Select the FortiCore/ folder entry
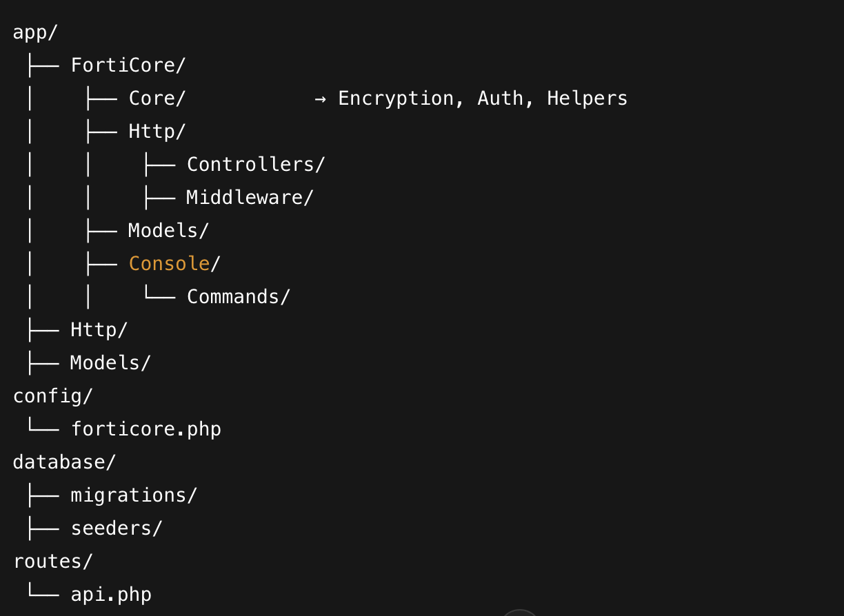844x616 pixels. pyautogui.click(x=128, y=65)
